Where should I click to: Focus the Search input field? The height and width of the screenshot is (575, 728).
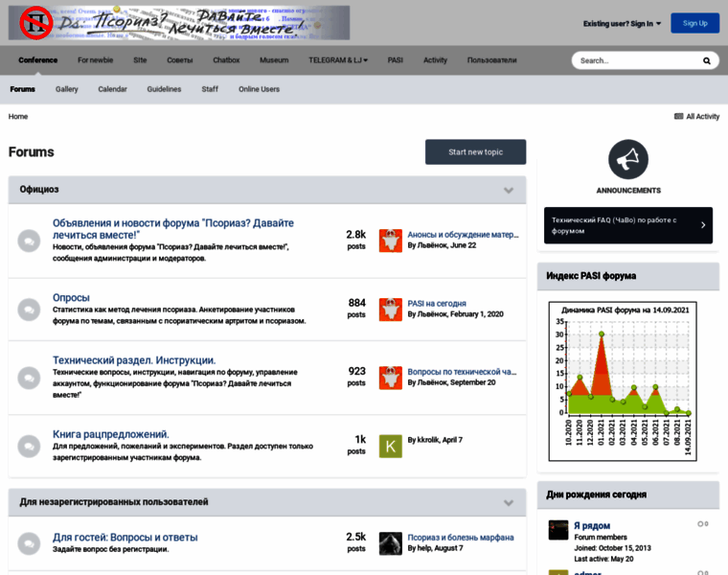coord(634,60)
